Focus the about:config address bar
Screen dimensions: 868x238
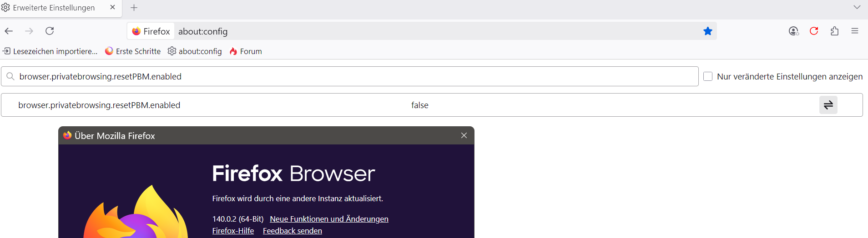pyautogui.click(x=422, y=31)
